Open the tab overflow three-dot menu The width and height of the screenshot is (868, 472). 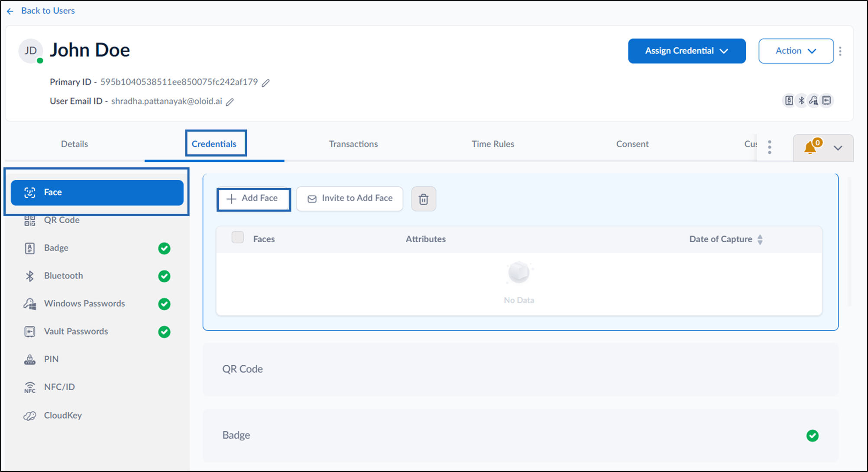point(770,147)
